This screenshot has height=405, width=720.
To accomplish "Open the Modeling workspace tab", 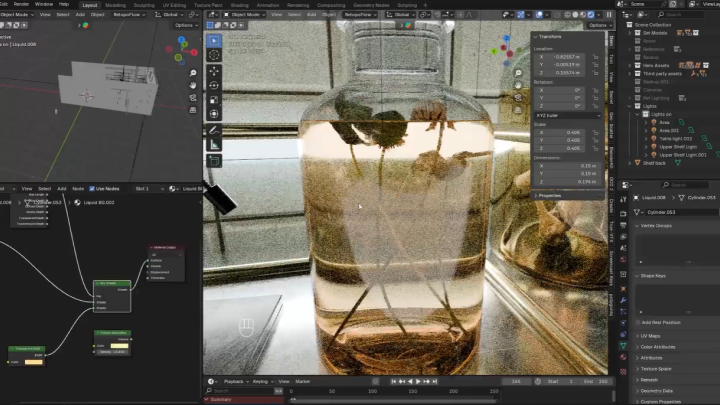I will pyautogui.click(x=115, y=5).
